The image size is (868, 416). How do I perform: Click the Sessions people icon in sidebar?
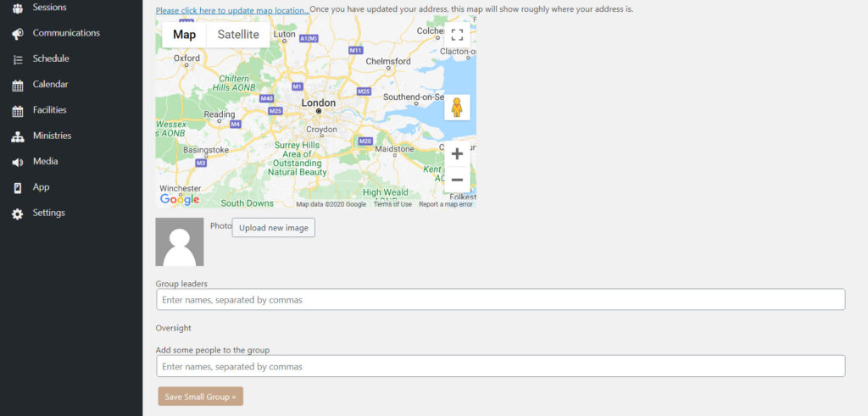click(17, 8)
